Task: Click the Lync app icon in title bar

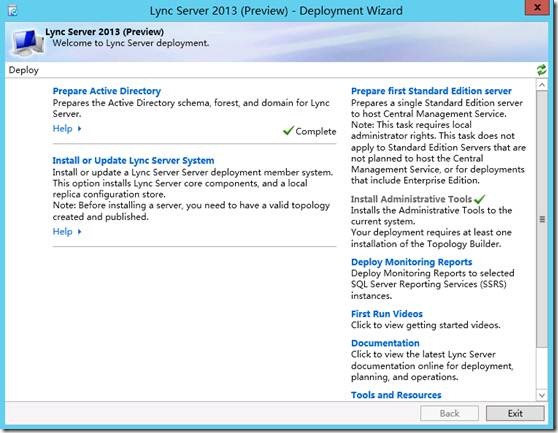Action: click(12, 11)
